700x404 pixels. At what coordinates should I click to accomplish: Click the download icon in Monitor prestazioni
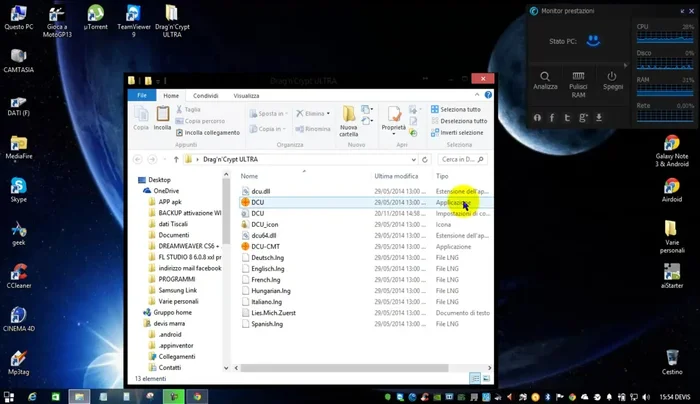[599, 117]
